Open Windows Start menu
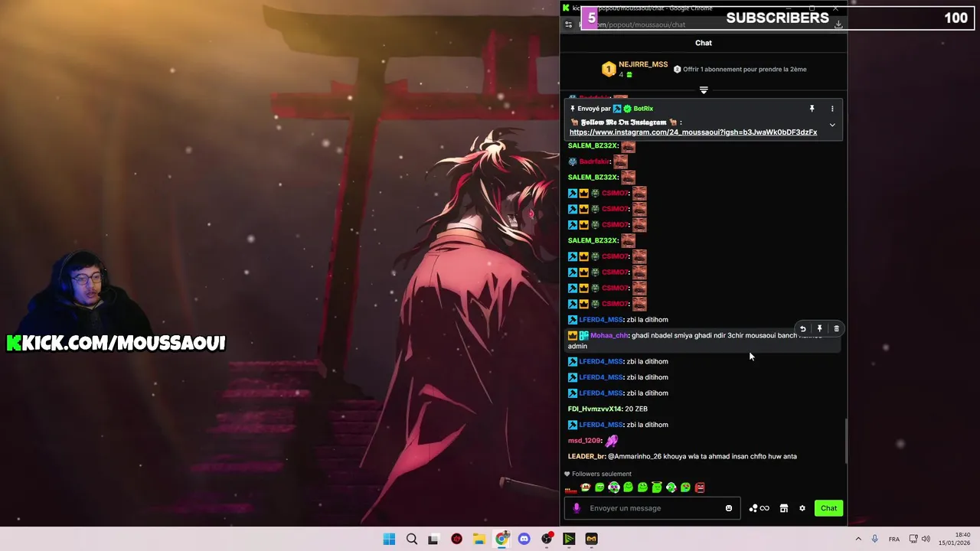The image size is (980, 551). [389, 539]
